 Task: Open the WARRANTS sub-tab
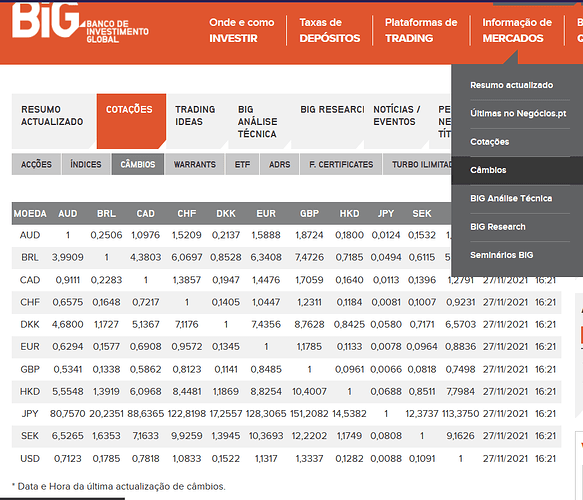[x=194, y=164]
